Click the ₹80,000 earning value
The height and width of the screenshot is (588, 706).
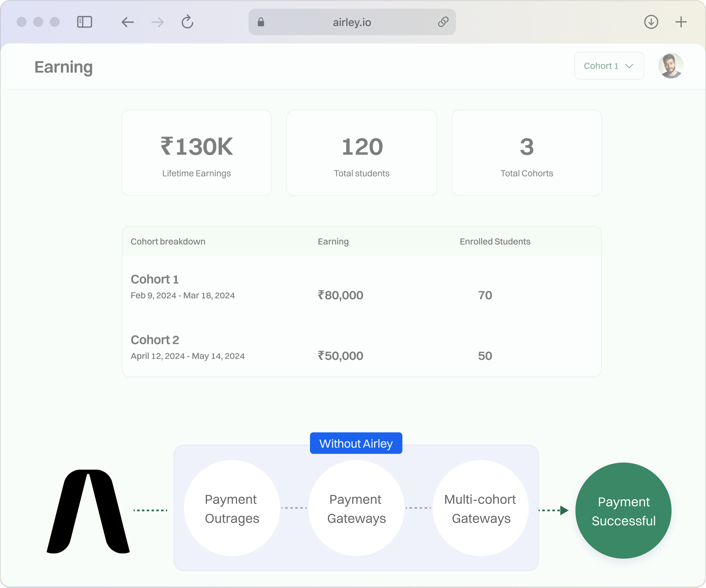[341, 295]
